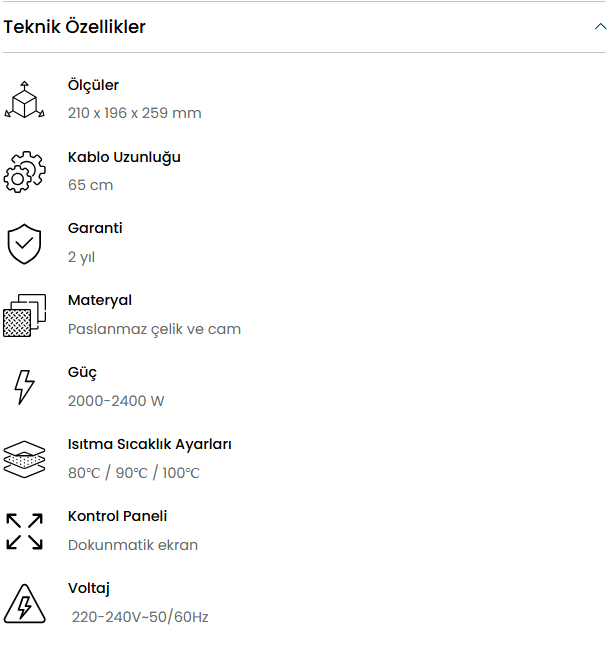Click the 80°C / 90°C / 100°C value
The height and width of the screenshot is (660, 608).
(x=134, y=473)
